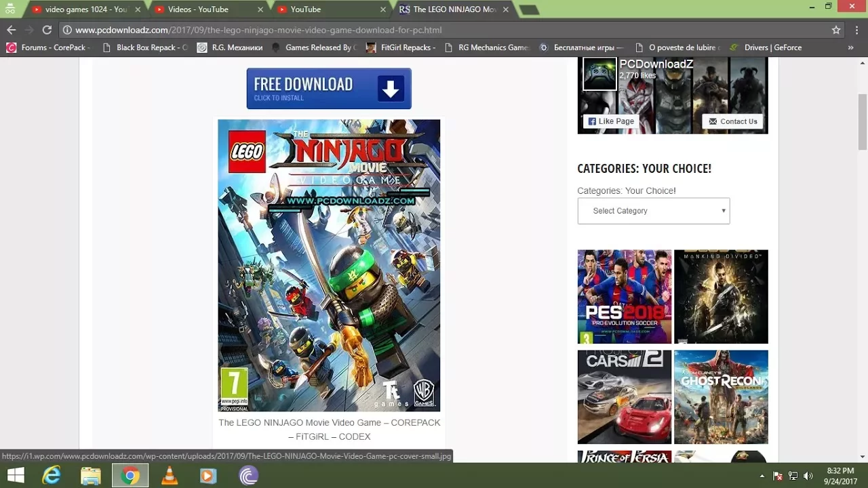Screen dimensions: 868x488
Task: Open 'R.G. Механики' bookmark
Action: point(230,47)
